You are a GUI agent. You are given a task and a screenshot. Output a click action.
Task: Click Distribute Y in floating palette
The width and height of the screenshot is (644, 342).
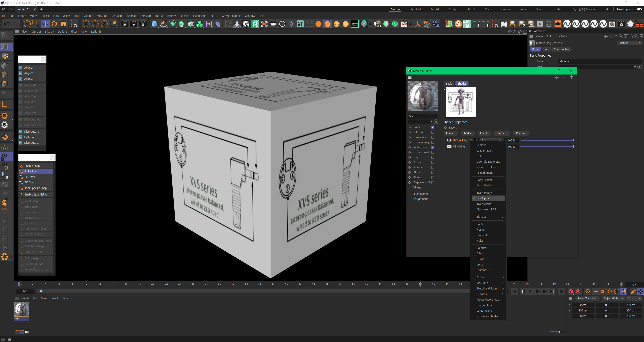coord(32,137)
